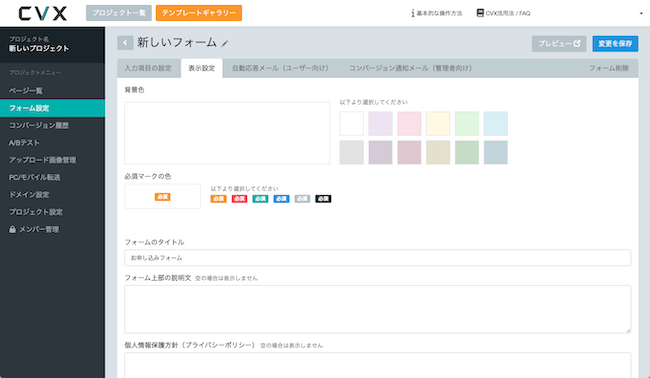Screen dimensions: 650x378
Task: Open テンプレートギャラリー
Action: (199, 13)
